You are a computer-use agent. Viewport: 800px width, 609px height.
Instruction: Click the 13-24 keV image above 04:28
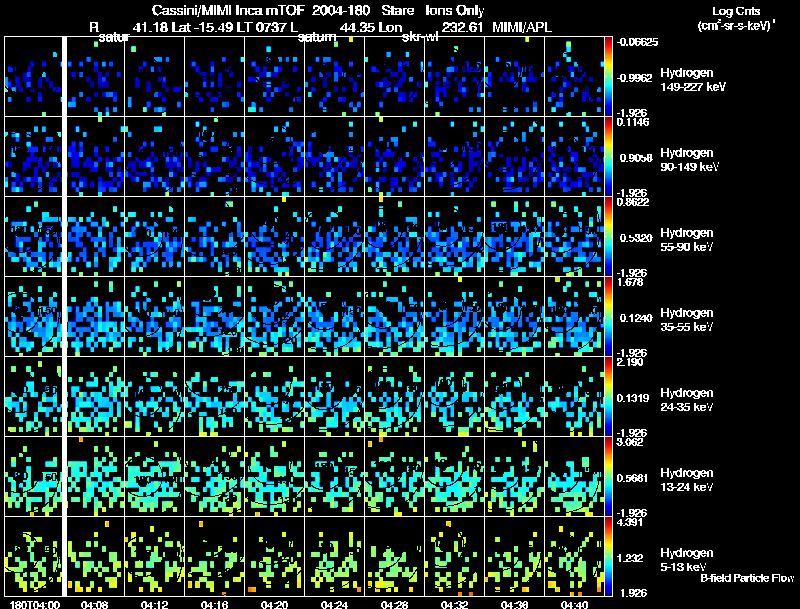click(395, 476)
